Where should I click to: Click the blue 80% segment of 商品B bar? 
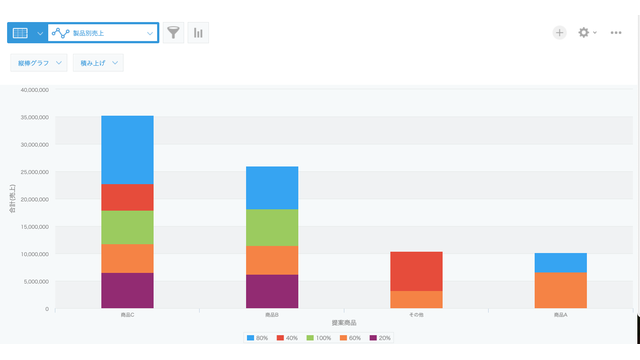pyautogui.click(x=272, y=188)
